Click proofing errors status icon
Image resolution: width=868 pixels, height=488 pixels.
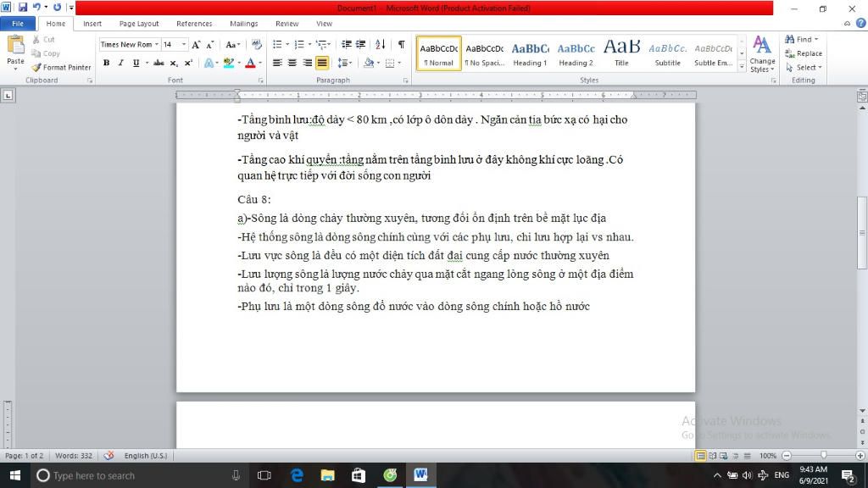(x=109, y=455)
